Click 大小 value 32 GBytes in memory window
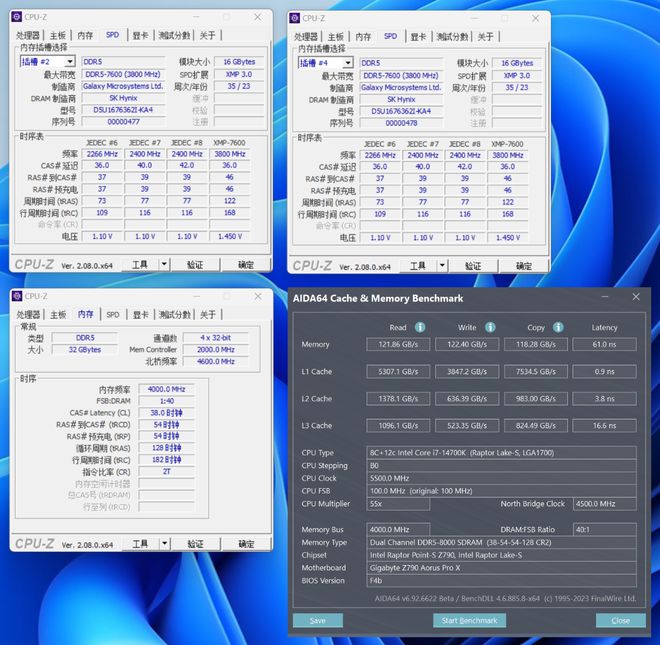The height and width of the screenshot is (645, 660). point(85,349)
